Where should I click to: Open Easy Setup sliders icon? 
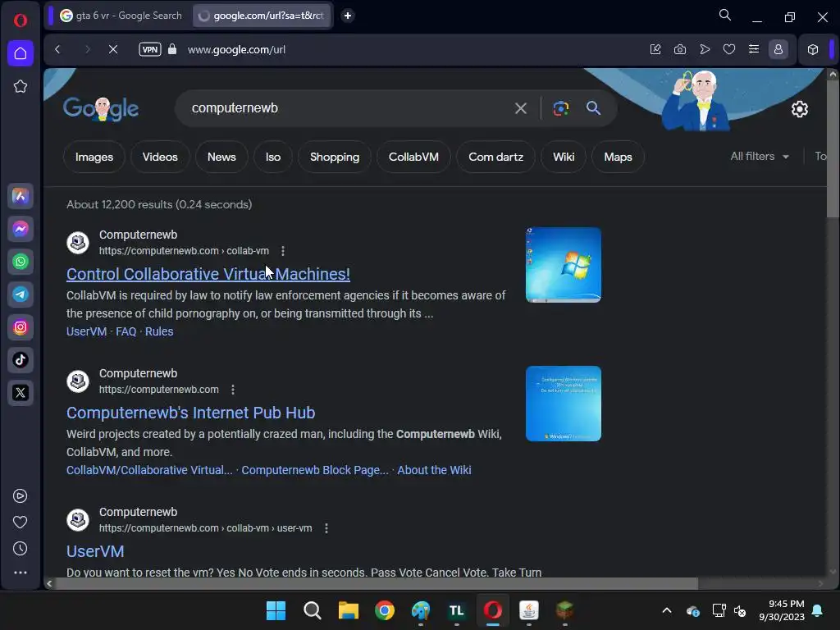coord(754,49)
